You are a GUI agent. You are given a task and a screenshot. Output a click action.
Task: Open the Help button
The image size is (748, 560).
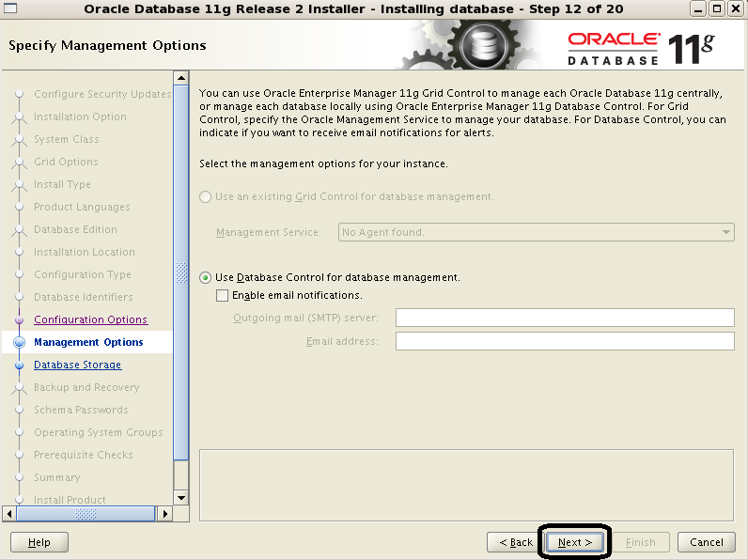pos(39,542)
